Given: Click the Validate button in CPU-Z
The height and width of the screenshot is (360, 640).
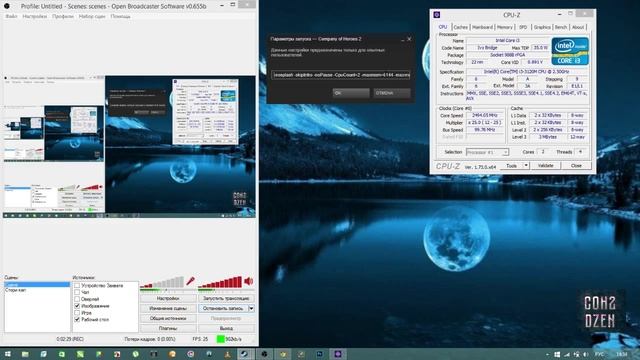Looking at the screenshot, I should tap(545, 166).
